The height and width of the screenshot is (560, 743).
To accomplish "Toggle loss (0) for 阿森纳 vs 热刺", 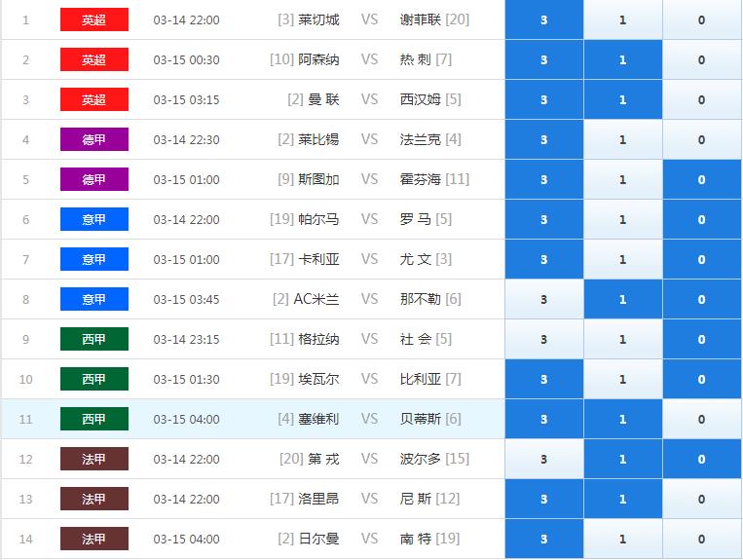I will click(701, 59).
